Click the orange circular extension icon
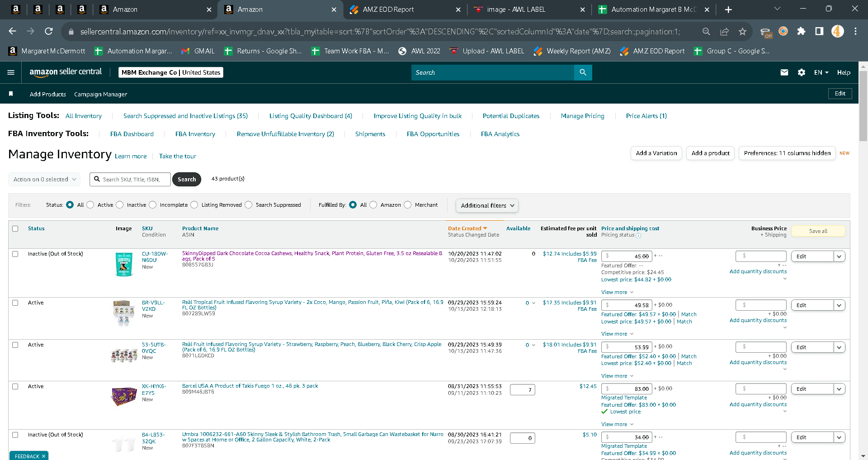 (x=783, y=31)
